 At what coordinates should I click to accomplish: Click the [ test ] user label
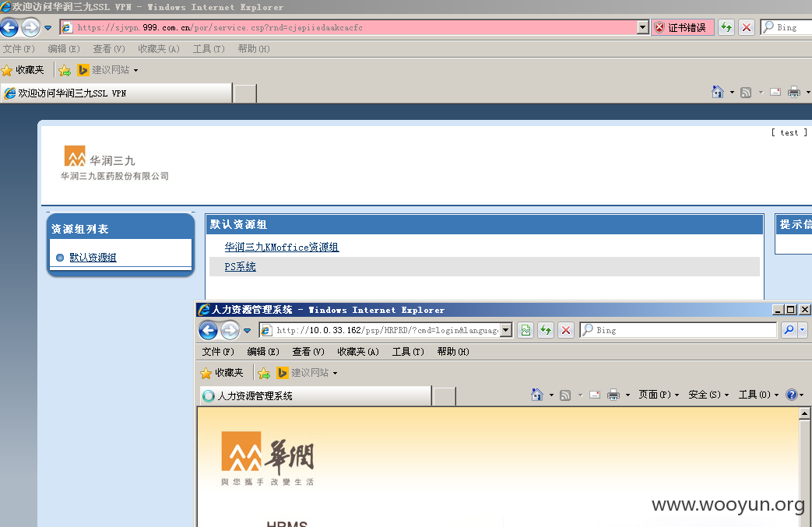[789, 132]
